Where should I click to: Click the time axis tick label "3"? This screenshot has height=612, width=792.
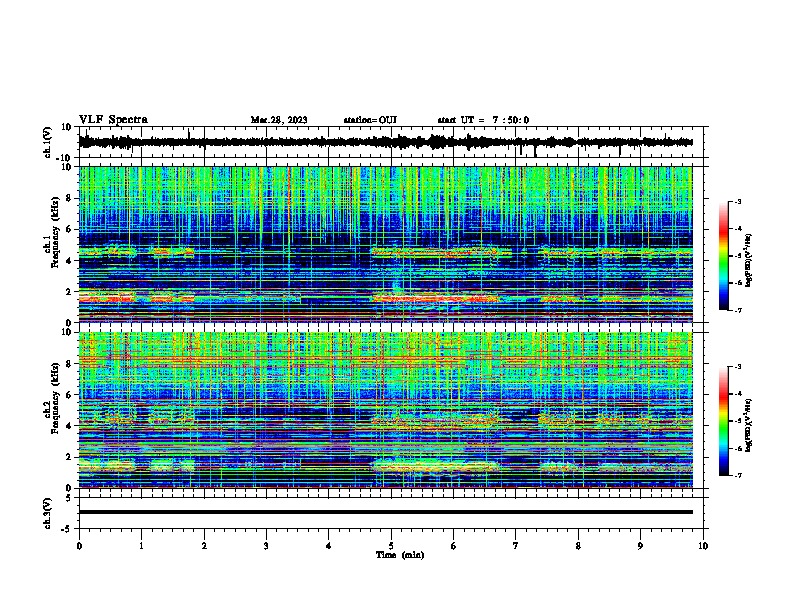266,546
